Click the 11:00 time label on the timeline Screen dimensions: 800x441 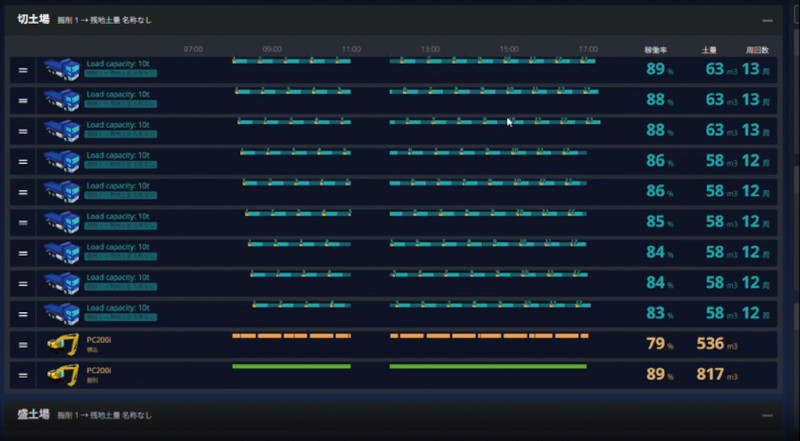[351, 50]
